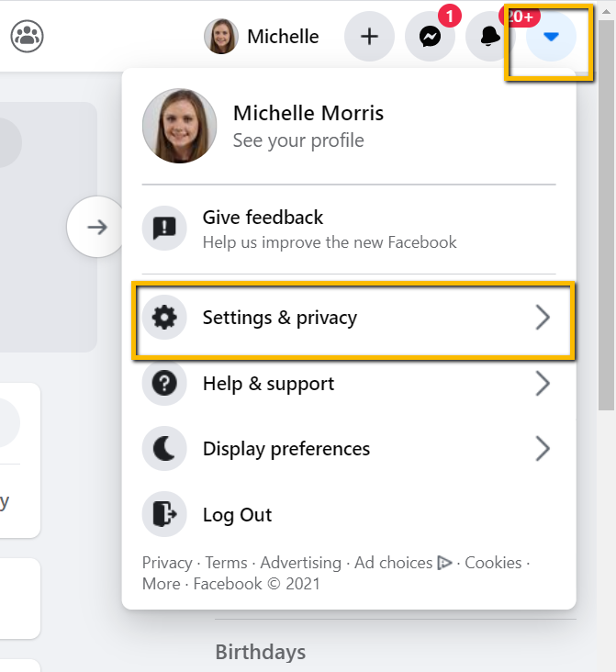Expand Help & support chevron
The height and width of the screenshot is (672, 616).
point(543,383)
